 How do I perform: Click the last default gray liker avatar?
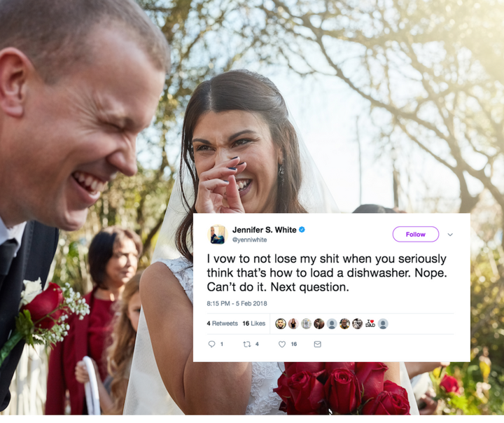pos(383,324)
